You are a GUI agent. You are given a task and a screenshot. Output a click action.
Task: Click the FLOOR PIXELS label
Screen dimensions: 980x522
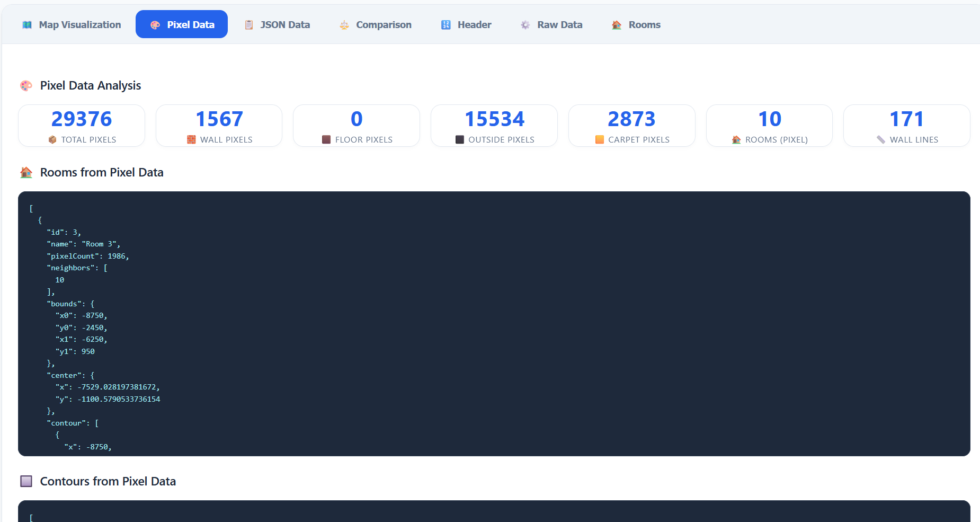[364, 140]
